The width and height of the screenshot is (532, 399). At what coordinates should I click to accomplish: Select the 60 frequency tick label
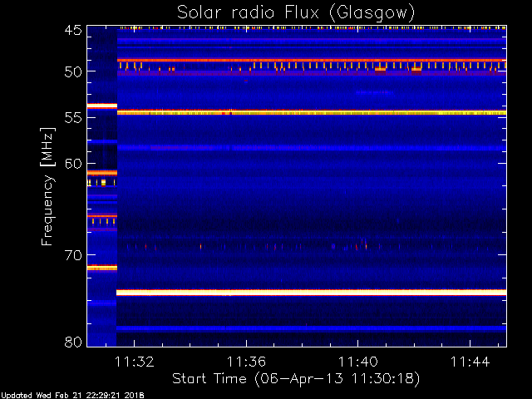[73, 164]
